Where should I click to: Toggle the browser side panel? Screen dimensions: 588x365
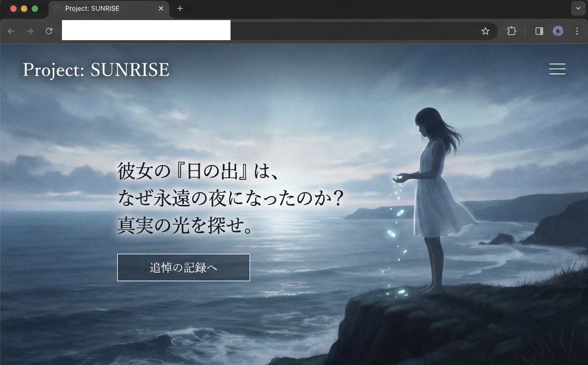(x=539, y=31)
